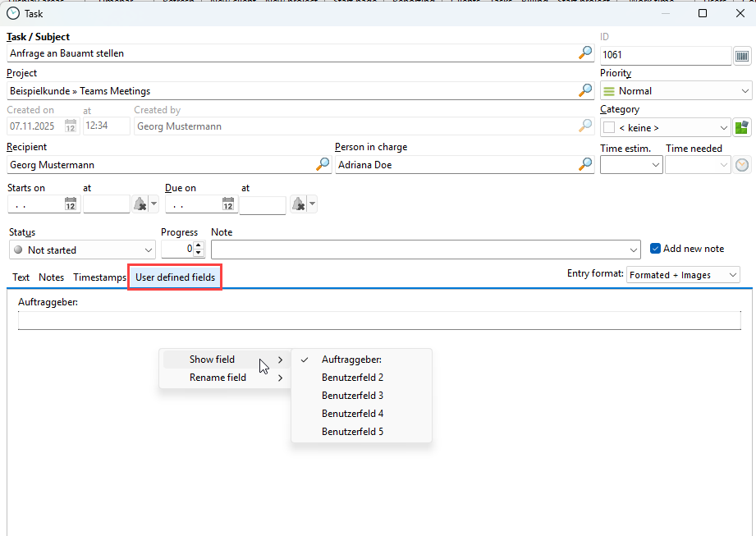Image resolution: width=756 pixels, height=536 pixels.
Task: Click the barcode icon beside ID field
Action: pyautogui.click(x=742, y=56)
